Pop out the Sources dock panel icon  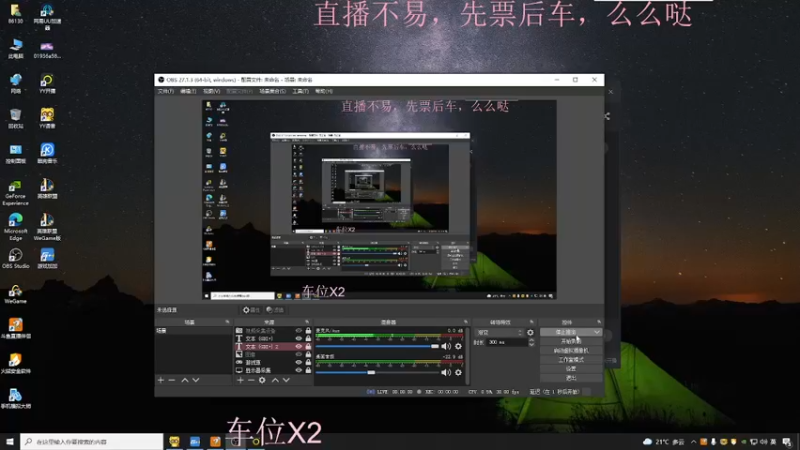click(307, 322)
